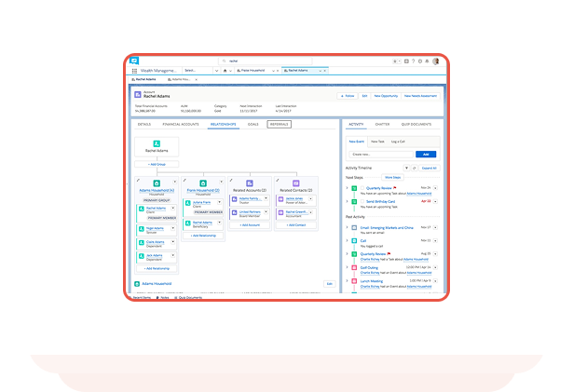Check the Quarterly Review task checkbox

362,188
